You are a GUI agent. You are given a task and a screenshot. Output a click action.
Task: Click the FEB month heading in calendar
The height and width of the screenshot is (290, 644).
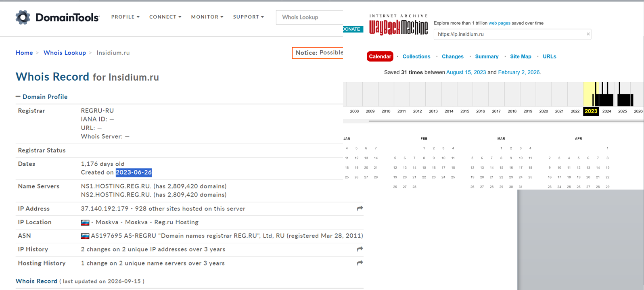(424, 139)
